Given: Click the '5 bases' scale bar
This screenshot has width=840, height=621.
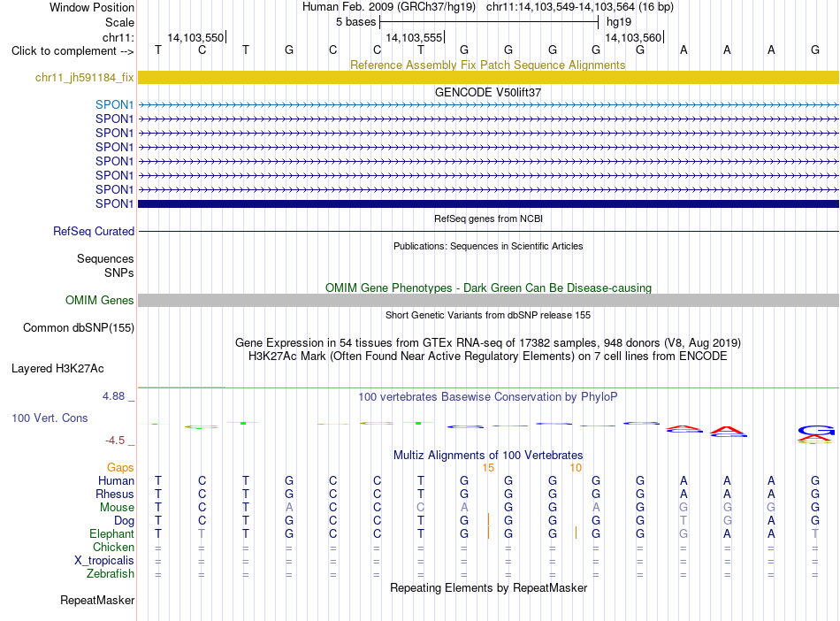Looking at the screenshot, I should [489, 22].
